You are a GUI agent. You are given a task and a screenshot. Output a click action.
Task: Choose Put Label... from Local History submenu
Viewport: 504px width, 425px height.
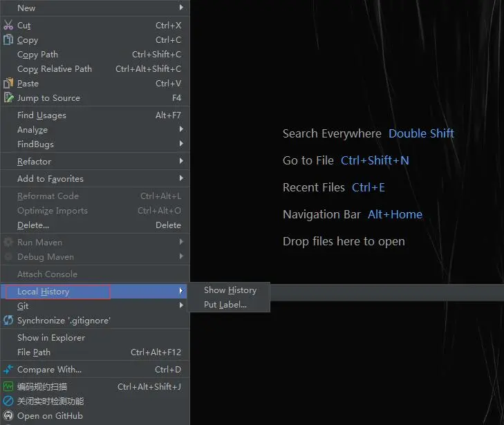coord(225,305)
